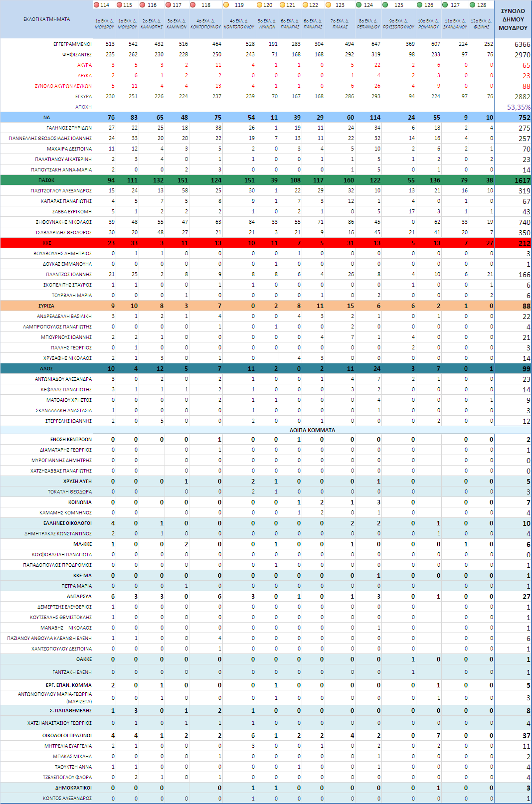Select the 10ο ΕΚΛ. Δ. ΡΩΜΑΝΟΥ column header
This screenshot has width=532, height=804.
tap(429, 24)
